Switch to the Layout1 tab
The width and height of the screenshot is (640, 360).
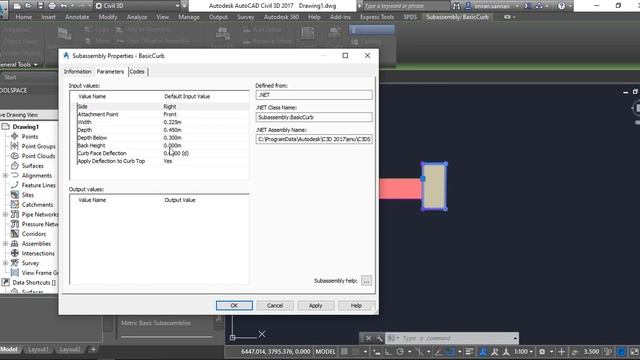point(38,349)
